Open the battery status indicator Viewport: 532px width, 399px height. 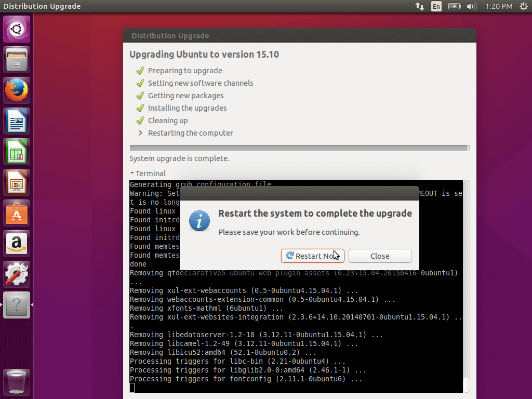pyautogui.click(x=454, y=6)
